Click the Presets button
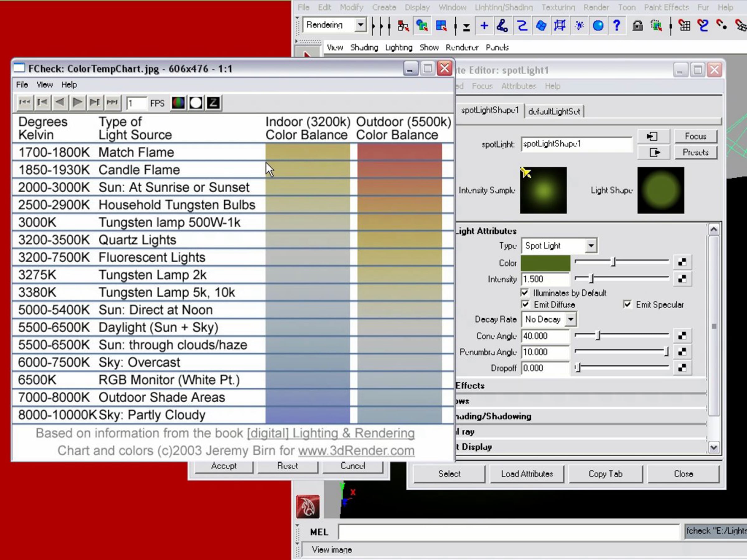 click(695, 152)
